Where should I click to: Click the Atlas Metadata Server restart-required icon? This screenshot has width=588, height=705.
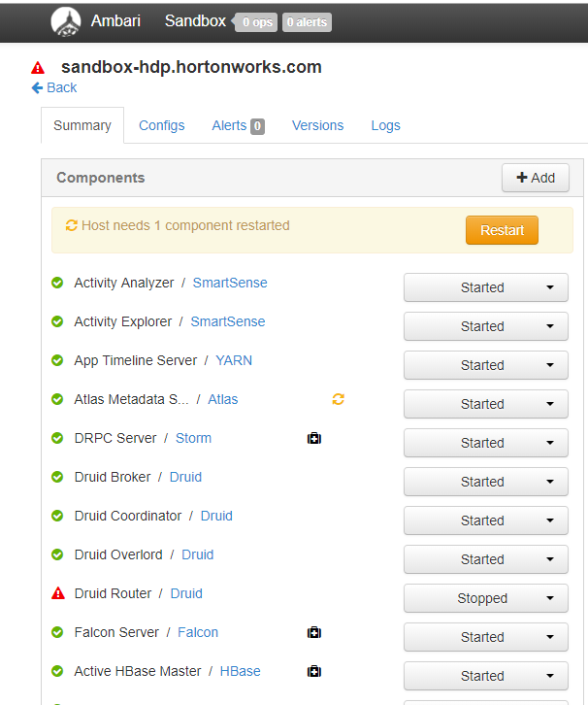pos(339,399)
